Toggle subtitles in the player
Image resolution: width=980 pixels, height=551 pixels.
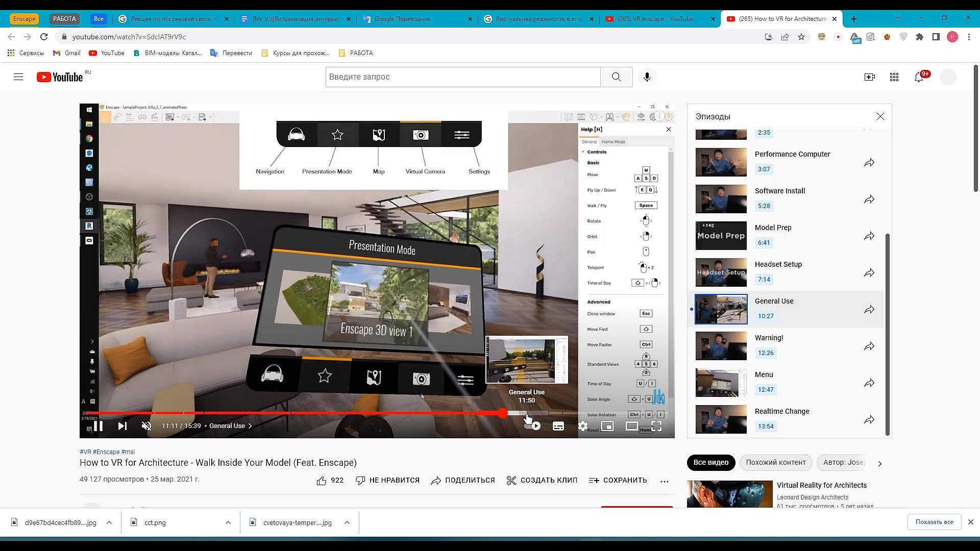click(x=558, y=426)
